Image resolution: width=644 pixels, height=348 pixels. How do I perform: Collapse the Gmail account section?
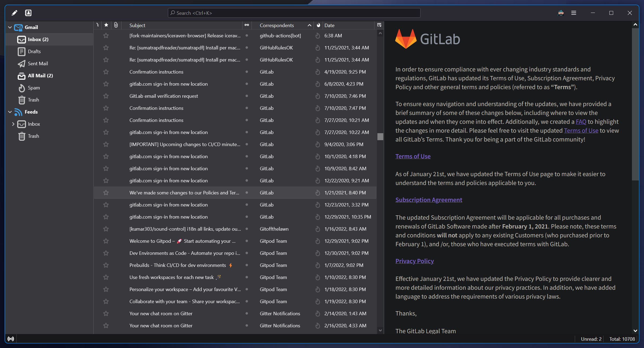tap(10, 27)
